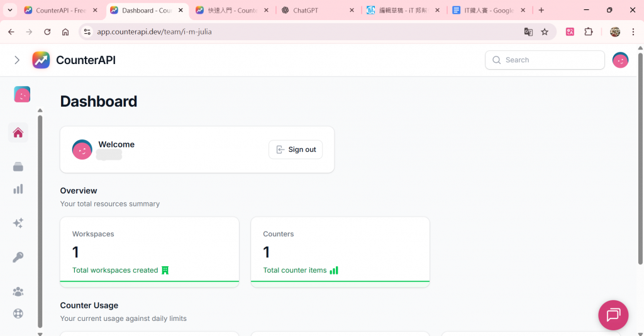The height and width of the screenshot is (336, 644).
Task: Click the Welcome avatar image
Action: point(82,149)
